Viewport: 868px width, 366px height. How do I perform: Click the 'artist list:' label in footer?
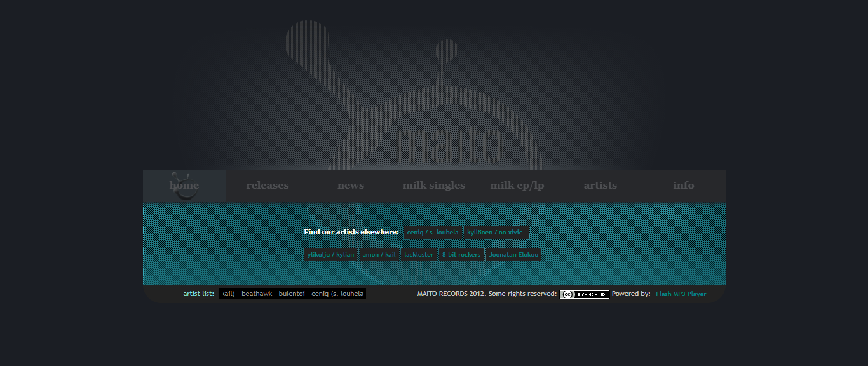pos(198,294)
